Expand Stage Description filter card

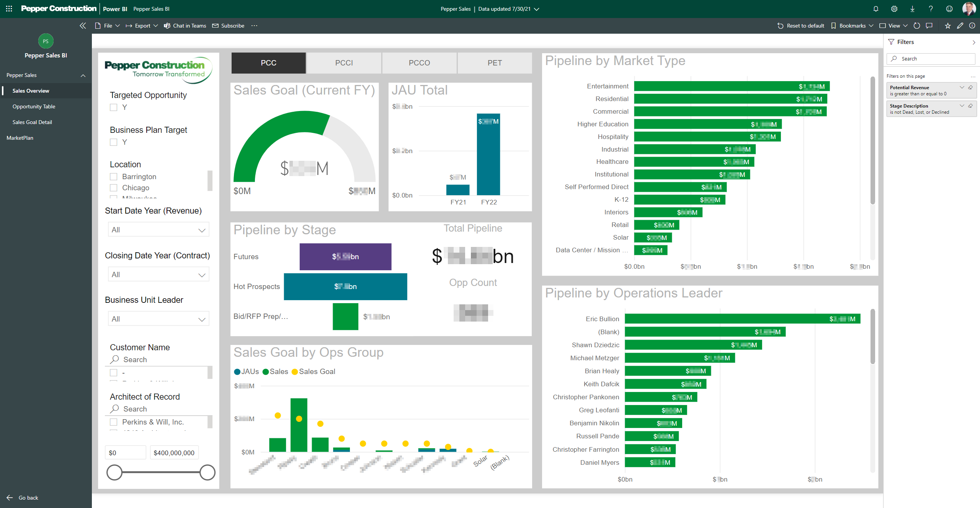(x=962, y=106)
